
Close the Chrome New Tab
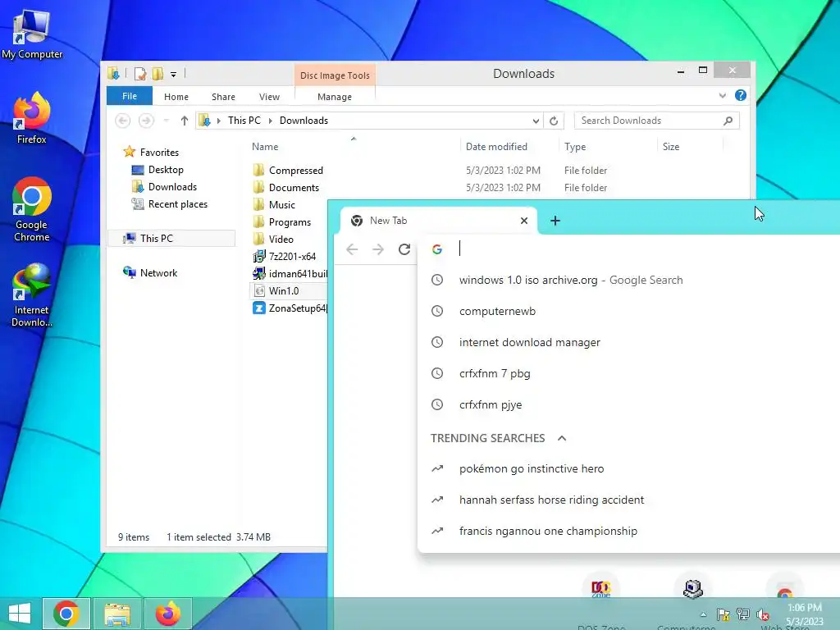(524, 221)
